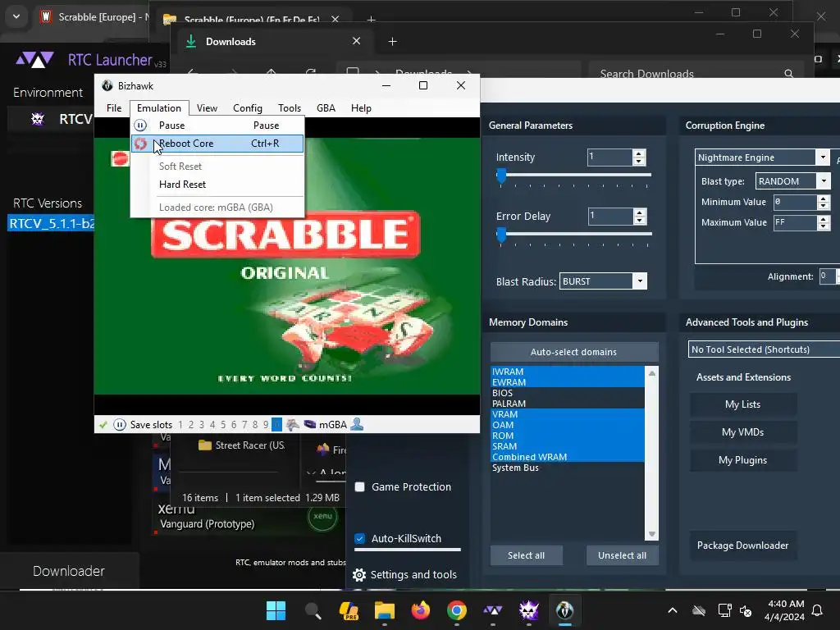The width and height of the screenshot is (840, 630).
Task: Select Hard Reset in the Emulation menu
Action: (x=217, y=185)
